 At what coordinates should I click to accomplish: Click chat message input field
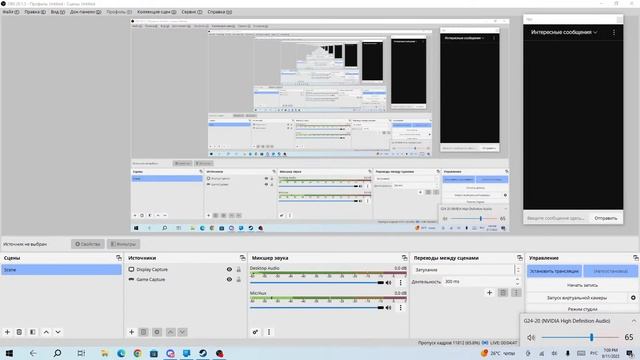pyautogui.click(x=556, y=218)
